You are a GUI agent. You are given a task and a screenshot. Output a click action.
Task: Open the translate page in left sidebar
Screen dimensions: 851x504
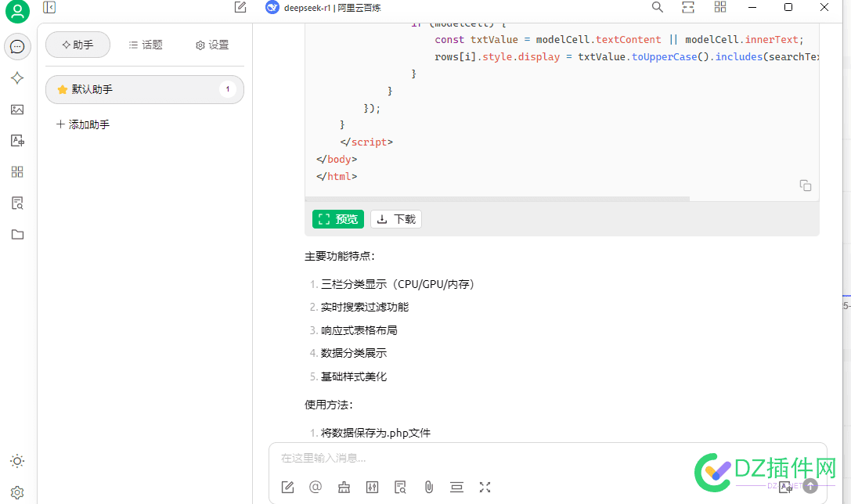(x=17, y=141)
